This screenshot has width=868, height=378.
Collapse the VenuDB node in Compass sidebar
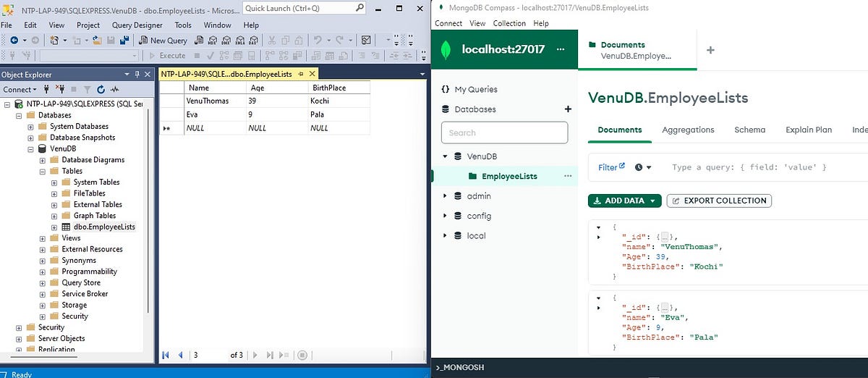[445, 156]
